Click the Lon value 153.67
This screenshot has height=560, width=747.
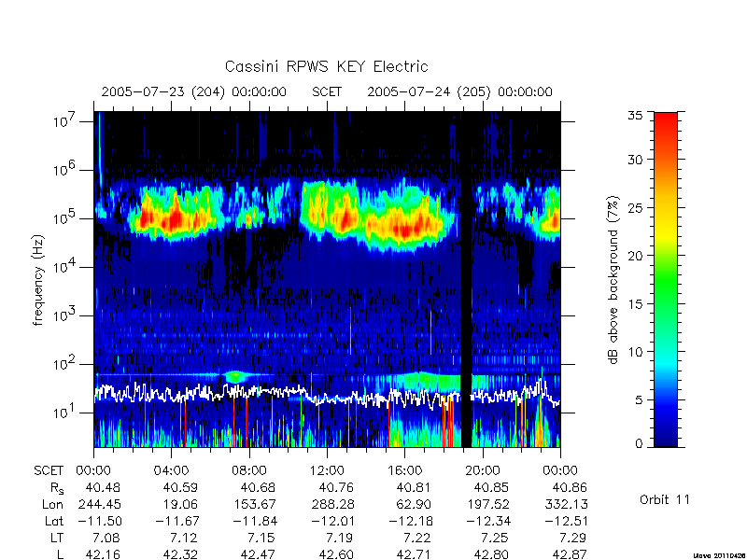pos(254,504)
